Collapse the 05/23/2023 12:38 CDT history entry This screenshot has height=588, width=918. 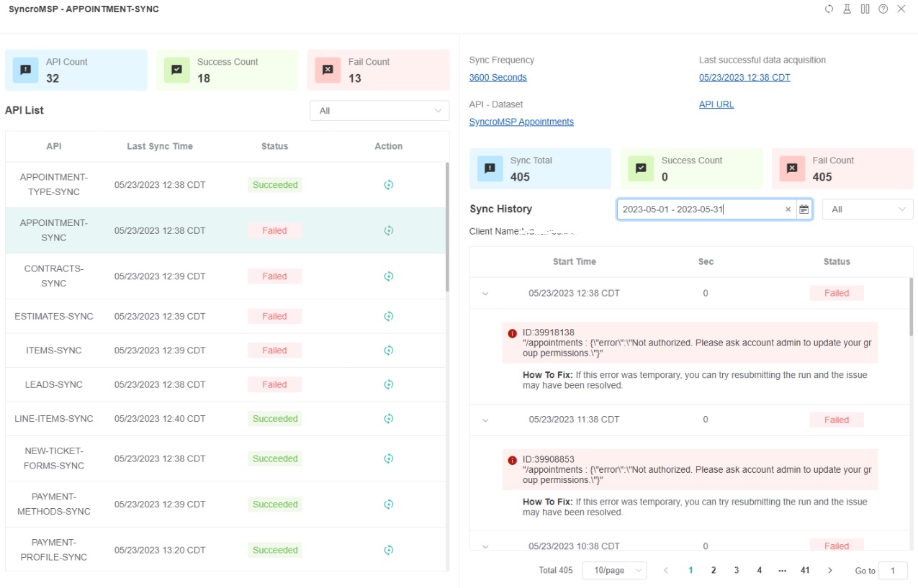pyautogui.click(x=485, y=294)
